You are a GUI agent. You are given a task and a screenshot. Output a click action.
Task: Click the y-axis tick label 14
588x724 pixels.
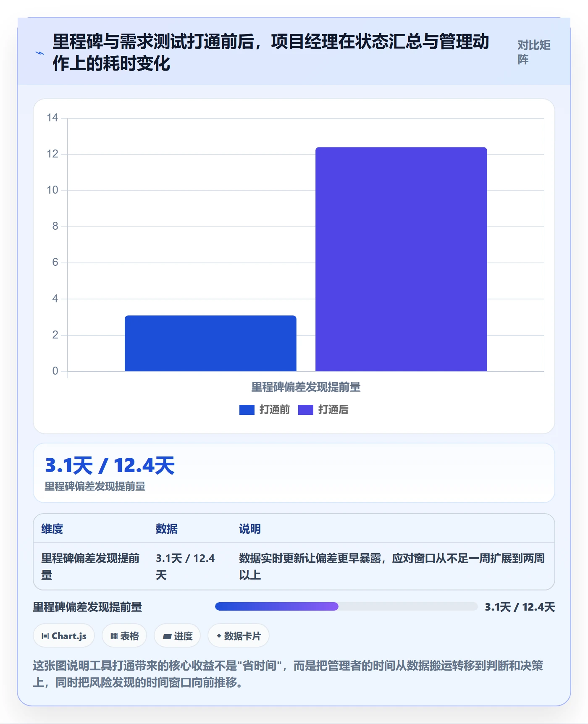pos(52,118)
